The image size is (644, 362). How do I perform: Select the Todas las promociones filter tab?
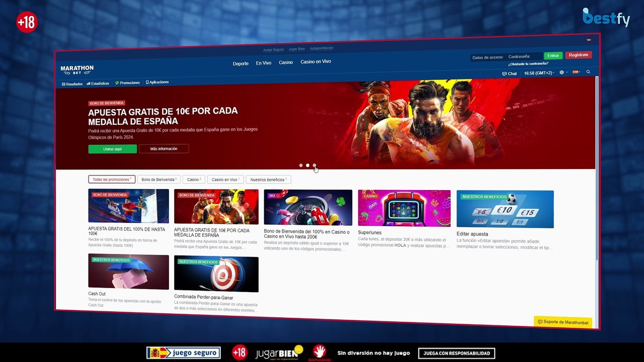pyautogui.click(x=112, y=179)
